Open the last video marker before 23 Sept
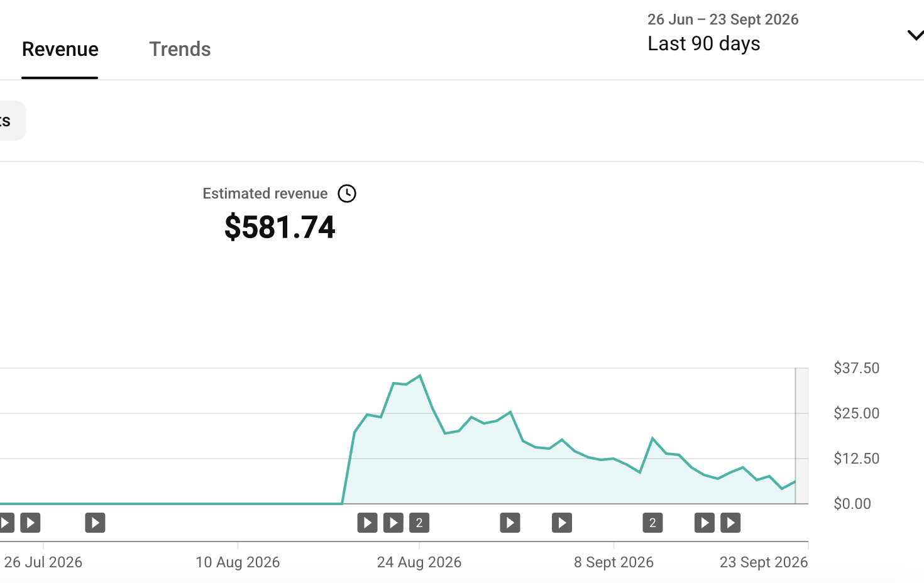The height and width of the screenshot is (583, 924). (730, 523)
